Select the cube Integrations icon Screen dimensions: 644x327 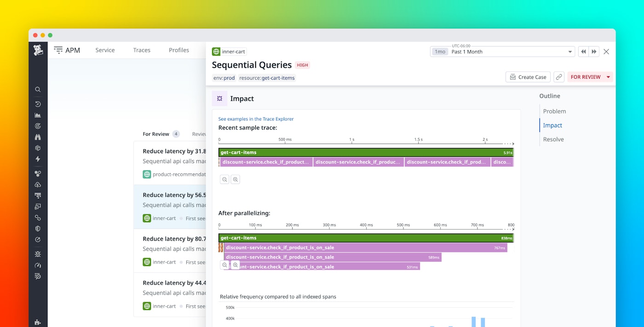[x=38, y=148]
